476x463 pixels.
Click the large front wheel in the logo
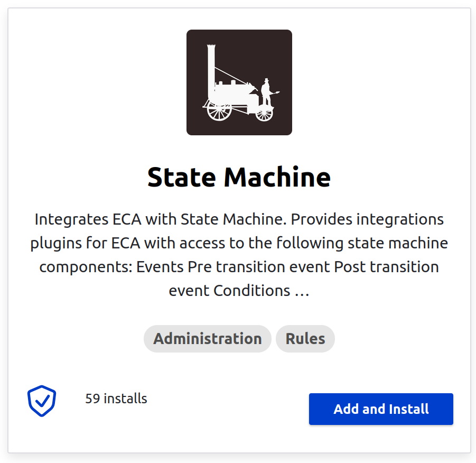(x=219, y=111)
